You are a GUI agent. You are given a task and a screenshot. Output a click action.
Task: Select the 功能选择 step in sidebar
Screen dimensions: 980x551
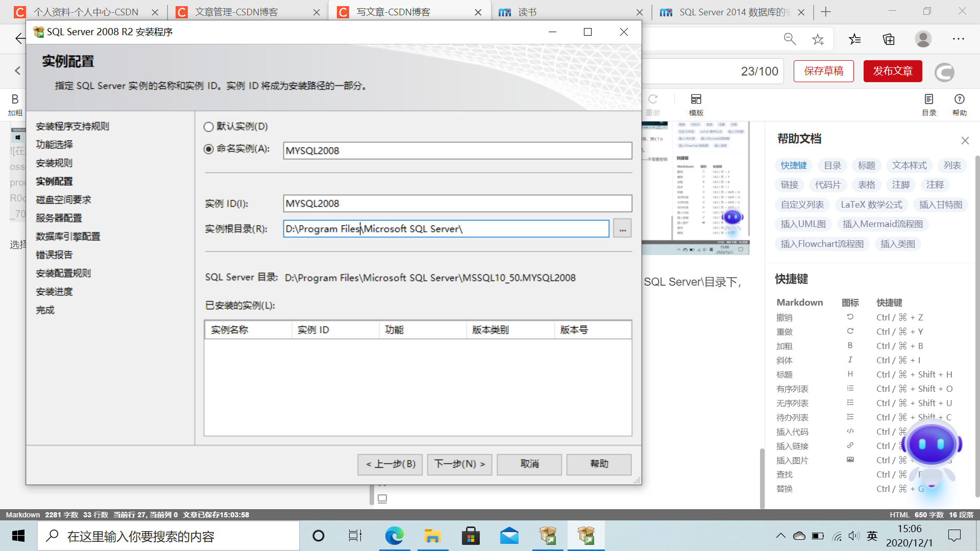[54, 145]
